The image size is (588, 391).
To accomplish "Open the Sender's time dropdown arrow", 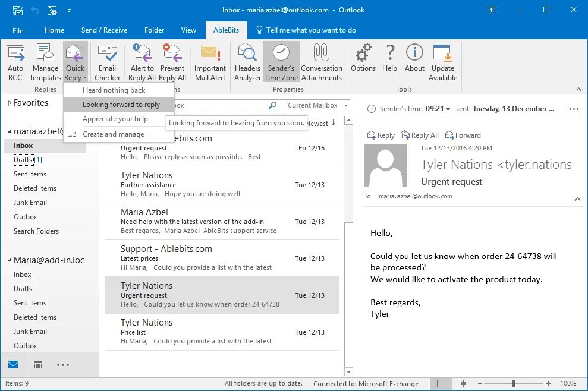I will 448,109.
